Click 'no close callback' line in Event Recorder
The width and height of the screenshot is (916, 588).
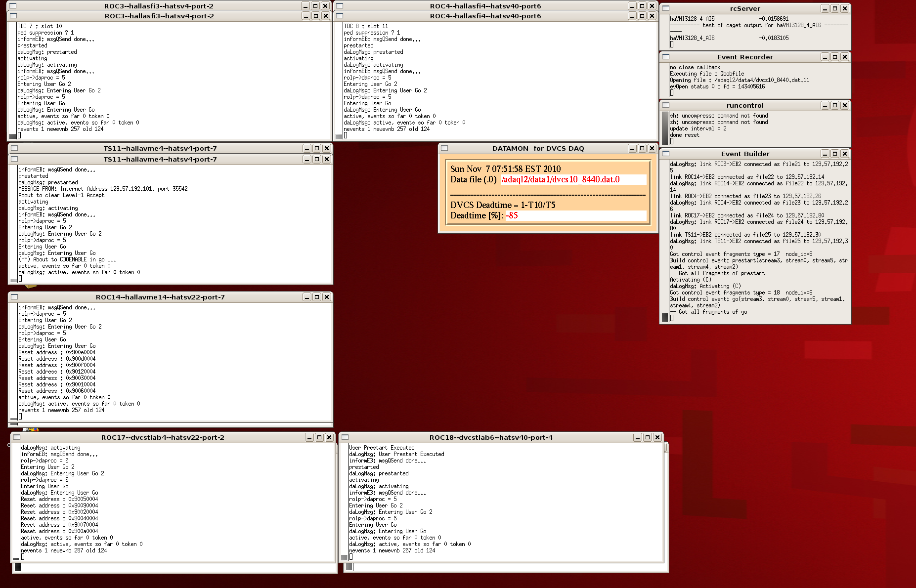point(695,67)
